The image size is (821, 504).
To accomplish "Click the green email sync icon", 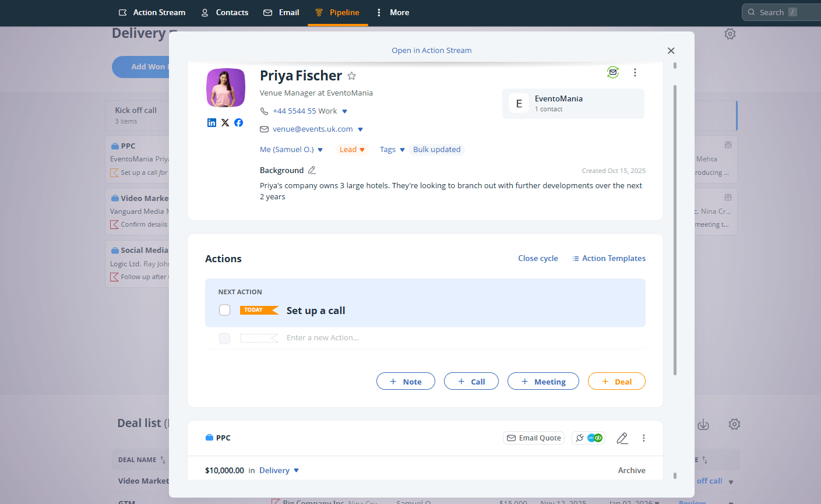I will tap(612, 72).
